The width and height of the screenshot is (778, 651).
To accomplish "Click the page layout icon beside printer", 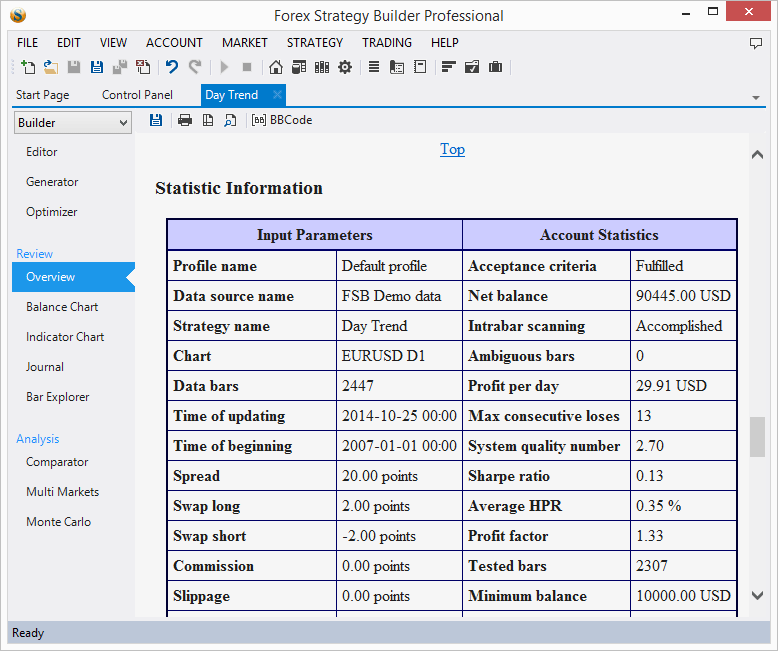I will click(x=208, y=120).
